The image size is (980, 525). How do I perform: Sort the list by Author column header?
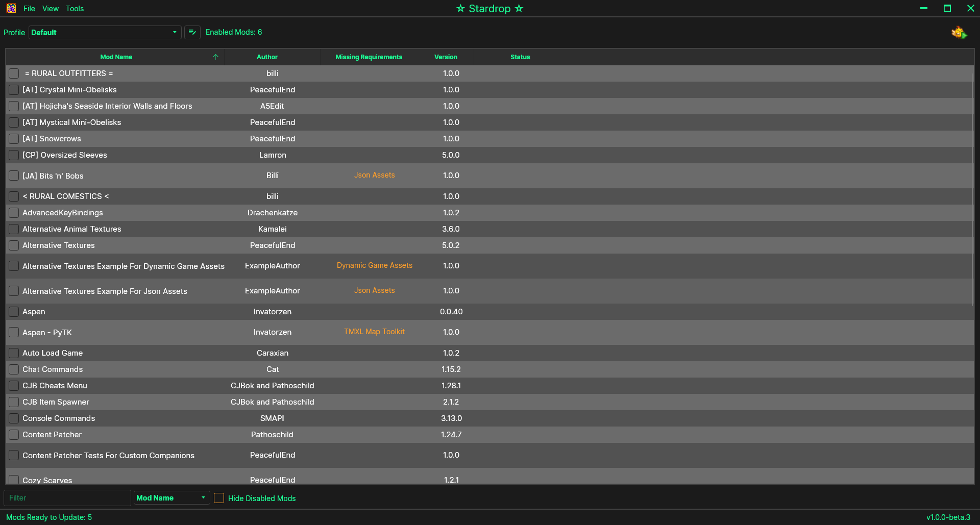pos(267,57)
